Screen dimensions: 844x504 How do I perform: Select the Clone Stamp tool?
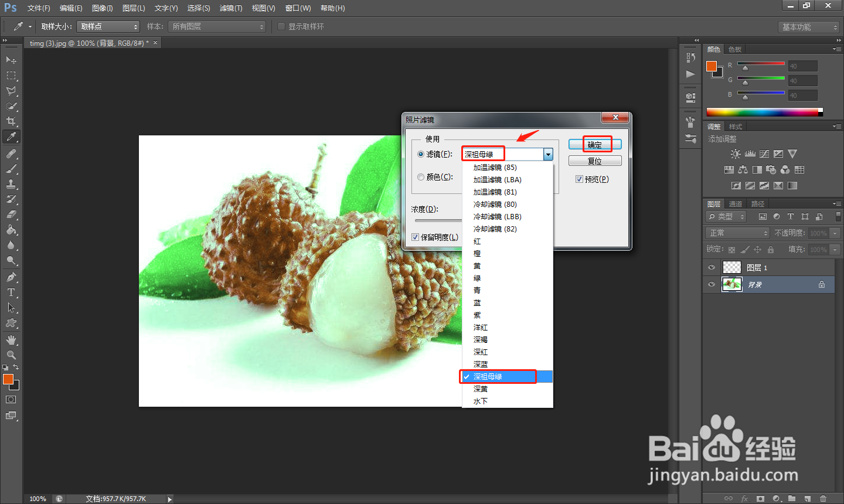click(x=11, y=184)
